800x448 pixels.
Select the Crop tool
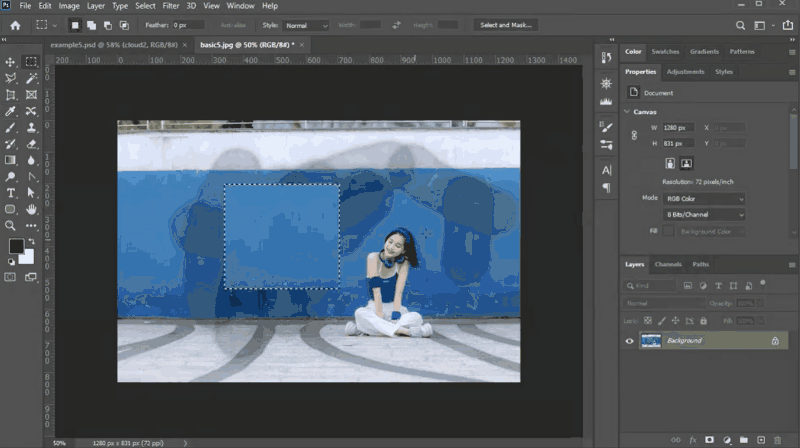click(11, 94)
